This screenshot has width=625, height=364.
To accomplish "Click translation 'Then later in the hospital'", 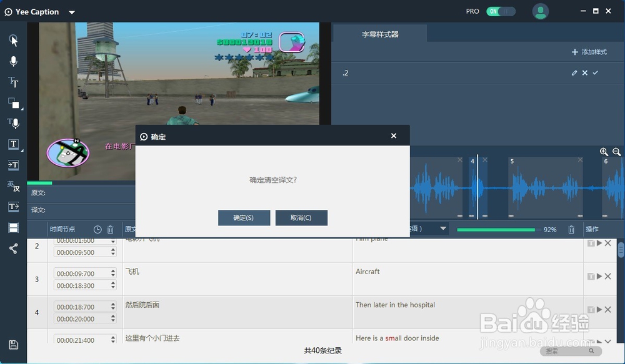I will [395, 305].
